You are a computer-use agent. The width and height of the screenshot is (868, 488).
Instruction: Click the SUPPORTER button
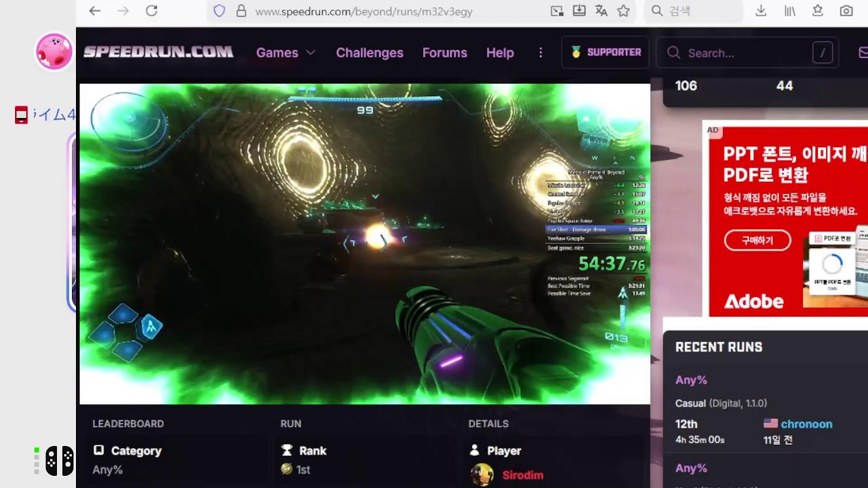(605, 52)
